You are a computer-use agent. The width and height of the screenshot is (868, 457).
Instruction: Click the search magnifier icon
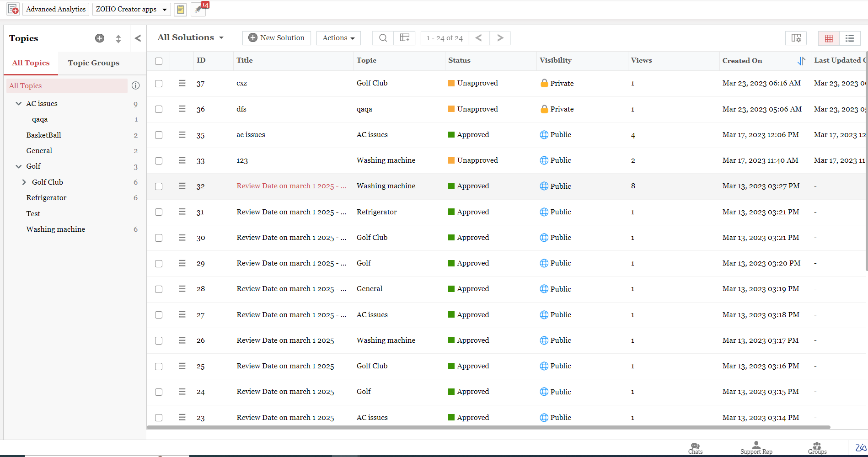(383, 38)
